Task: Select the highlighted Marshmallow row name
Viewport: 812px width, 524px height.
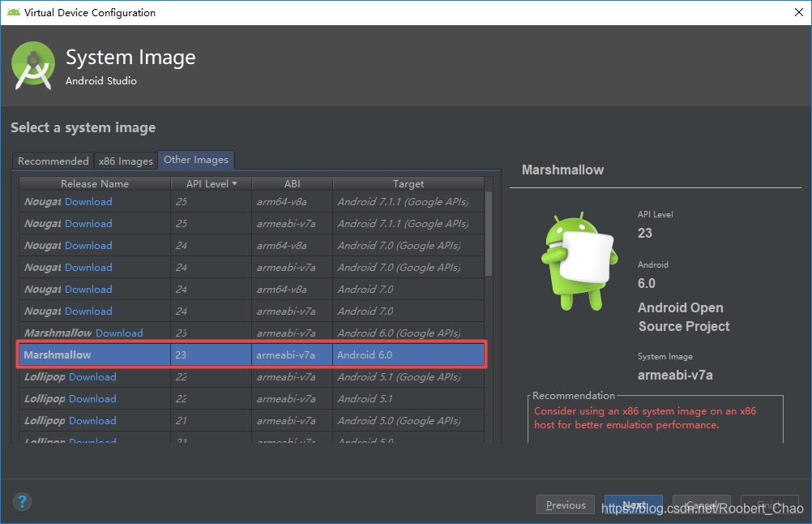Action: (58, 355)
